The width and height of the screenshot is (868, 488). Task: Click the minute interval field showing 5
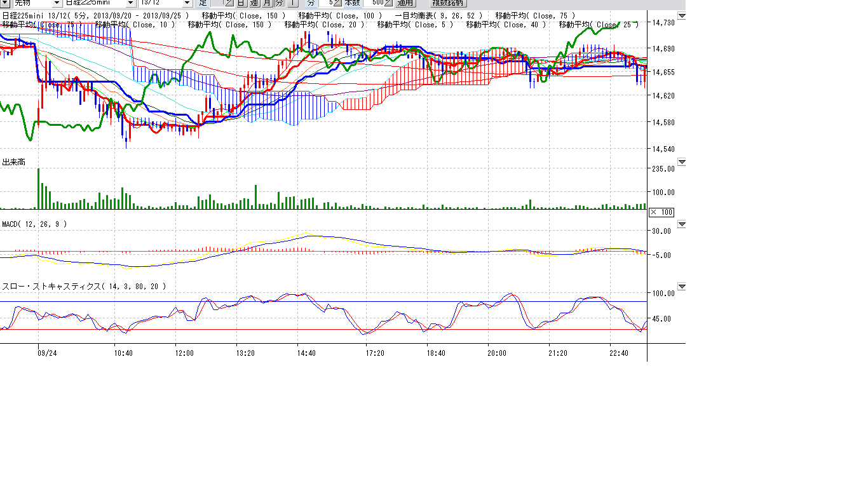(x=326, y=3)
